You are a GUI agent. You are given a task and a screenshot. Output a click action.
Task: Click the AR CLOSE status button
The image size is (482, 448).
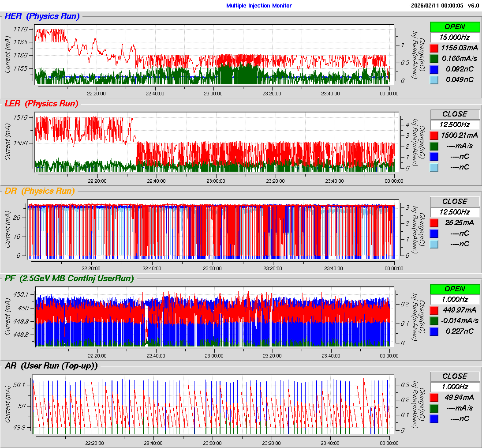click(x=455, y=376)
